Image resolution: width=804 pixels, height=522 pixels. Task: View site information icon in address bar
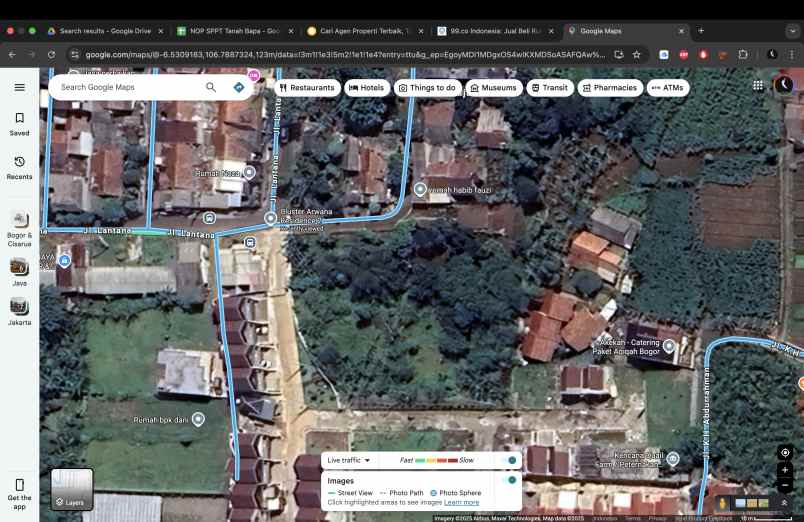75,54
